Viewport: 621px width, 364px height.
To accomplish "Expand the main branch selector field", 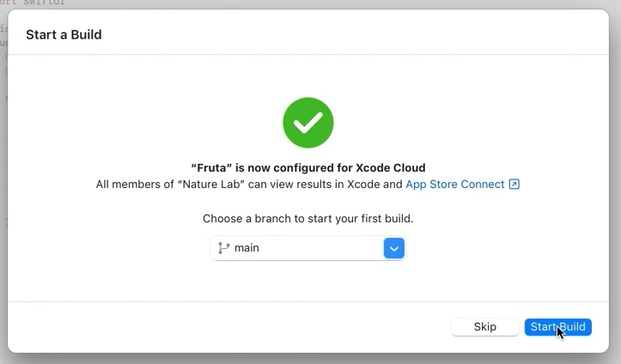I will [307, 248].
